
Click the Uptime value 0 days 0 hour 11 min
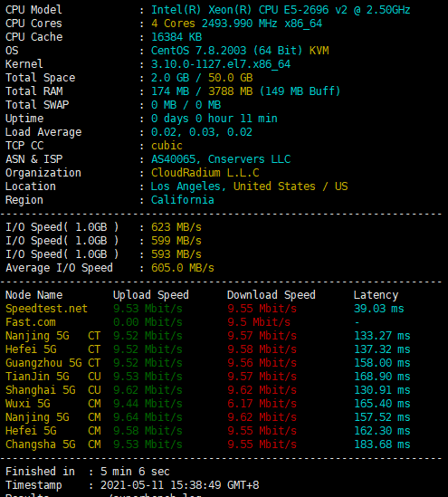(x=214, y=119)
